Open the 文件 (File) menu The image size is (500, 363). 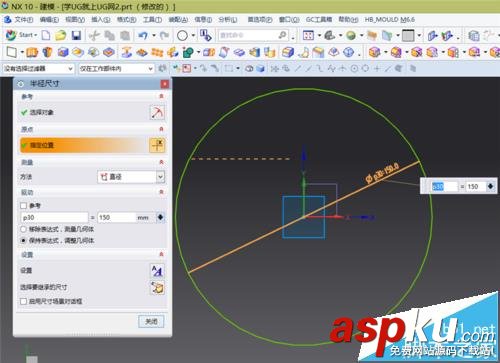pyautogui.click(x=23, y=20)
